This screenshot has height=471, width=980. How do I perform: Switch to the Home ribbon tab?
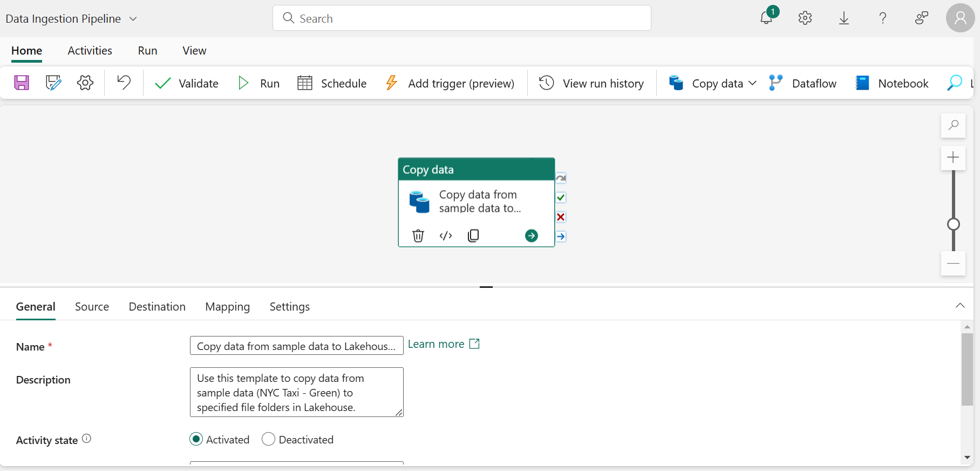(x=26, y=51)
